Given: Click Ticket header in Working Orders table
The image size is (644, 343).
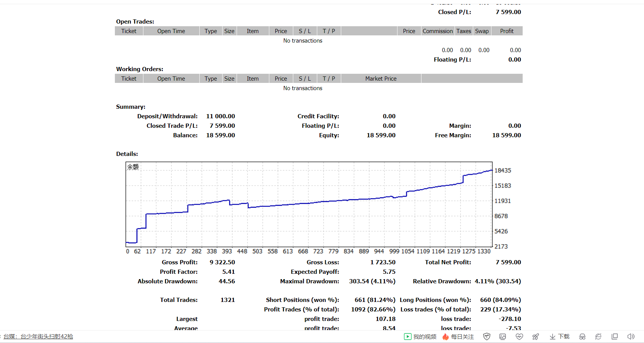Looking at the screenshot, I should point(129,79).
